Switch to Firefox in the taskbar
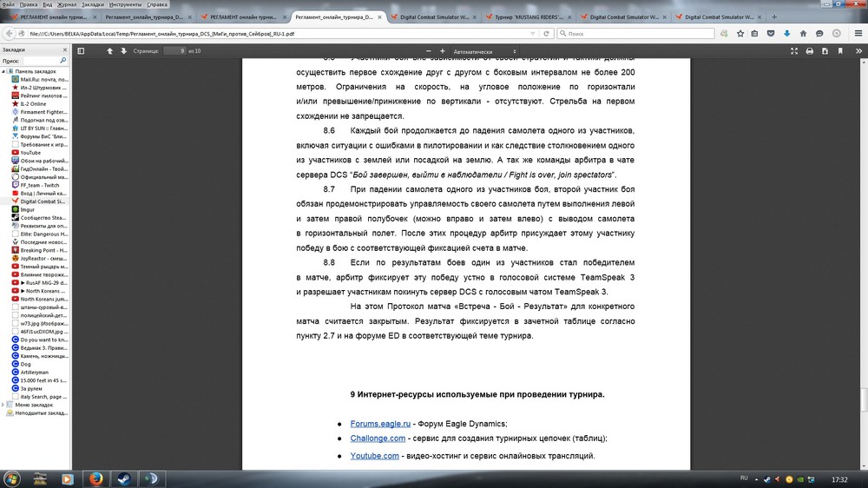 click(x=95, y=478)
